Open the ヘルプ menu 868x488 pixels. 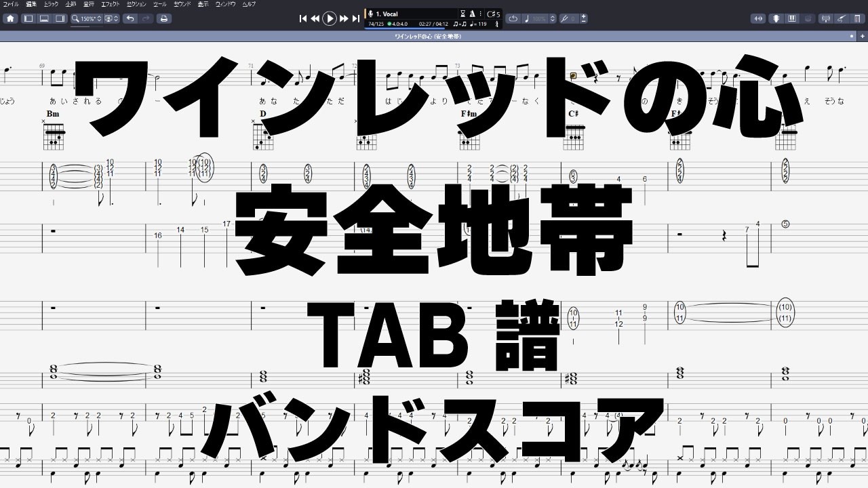click(249, 4)
